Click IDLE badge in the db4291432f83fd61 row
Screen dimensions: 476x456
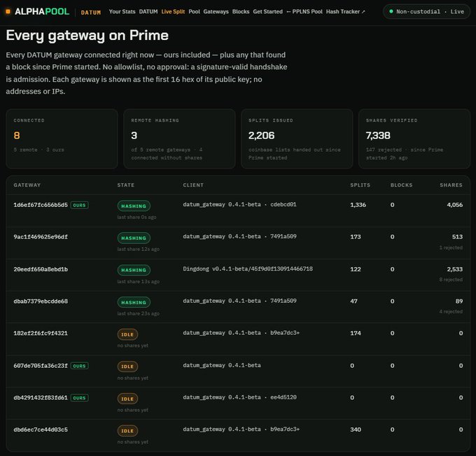coord(127,399)
